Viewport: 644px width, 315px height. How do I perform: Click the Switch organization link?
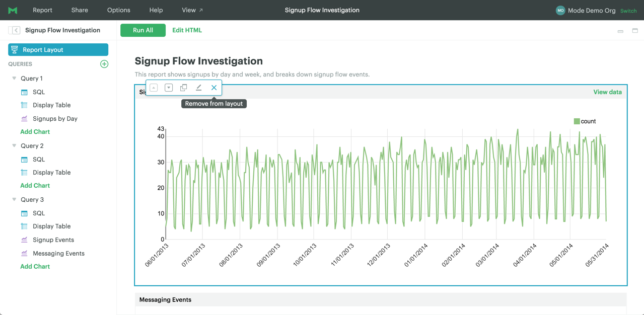628,11
